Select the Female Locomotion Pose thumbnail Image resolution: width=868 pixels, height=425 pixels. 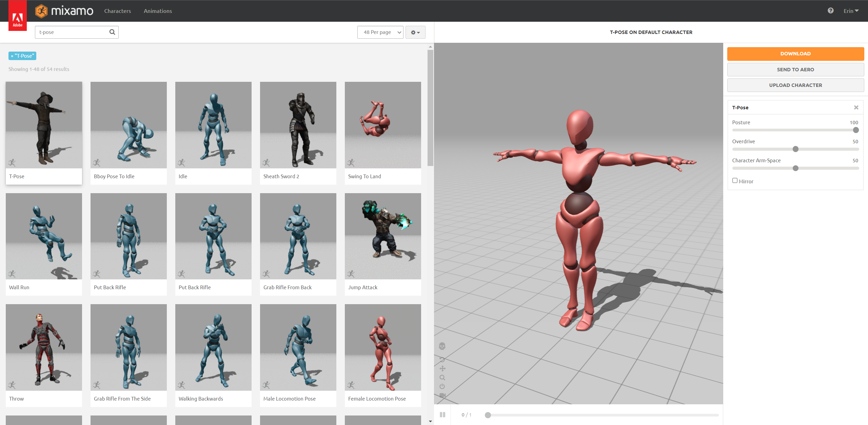[383, 347]
